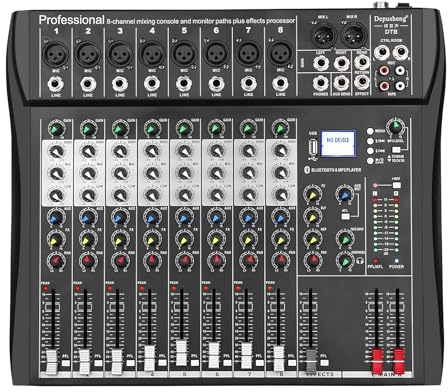Click the POWER indicator LED
The image size is (448, 392).
(x=396, y=261)
